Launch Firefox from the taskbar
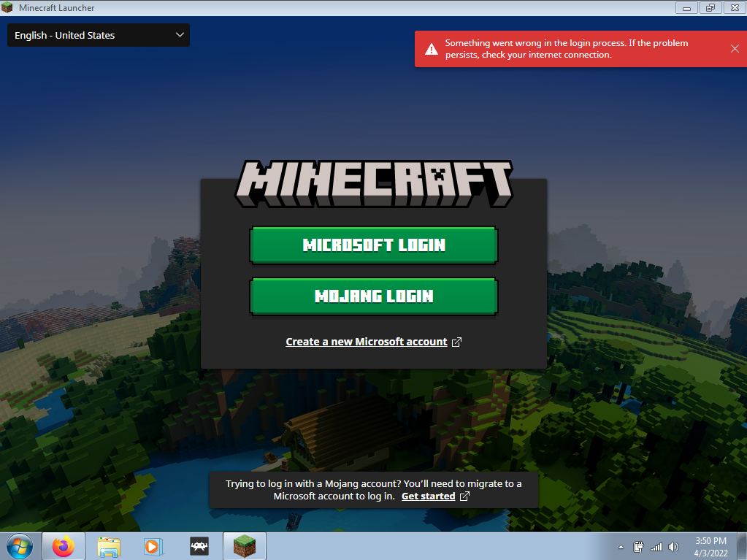Viewport: 747px width, 560px height. click(x=64, y=546)
